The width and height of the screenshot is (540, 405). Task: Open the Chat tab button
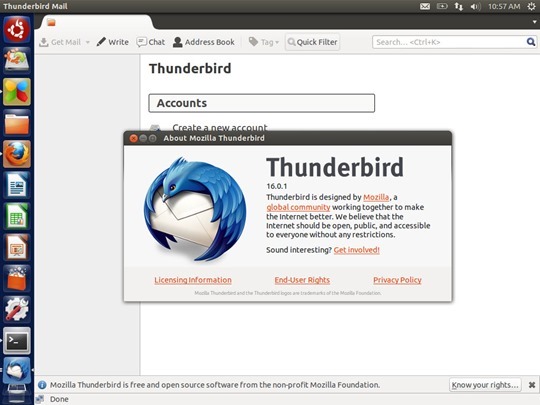coord(150,42)
